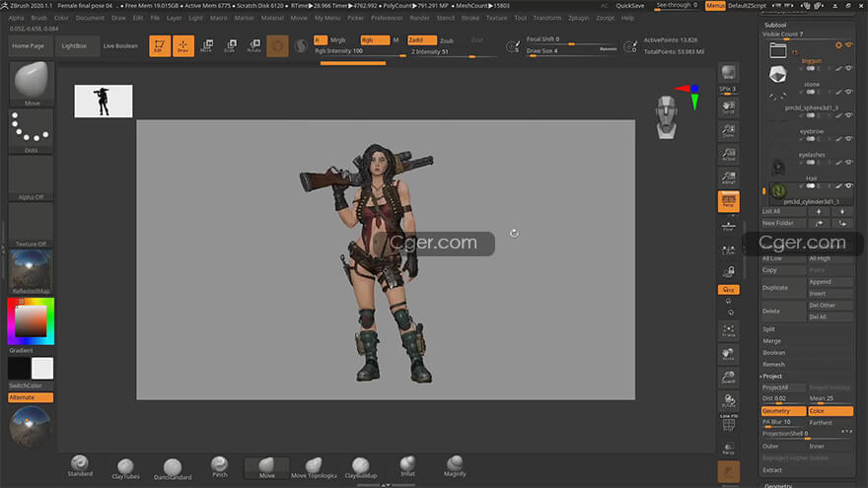The width and height of the screenshot is (868, 488).
Task: Select the Pinch brush at bottom
Action: [220, 466]
